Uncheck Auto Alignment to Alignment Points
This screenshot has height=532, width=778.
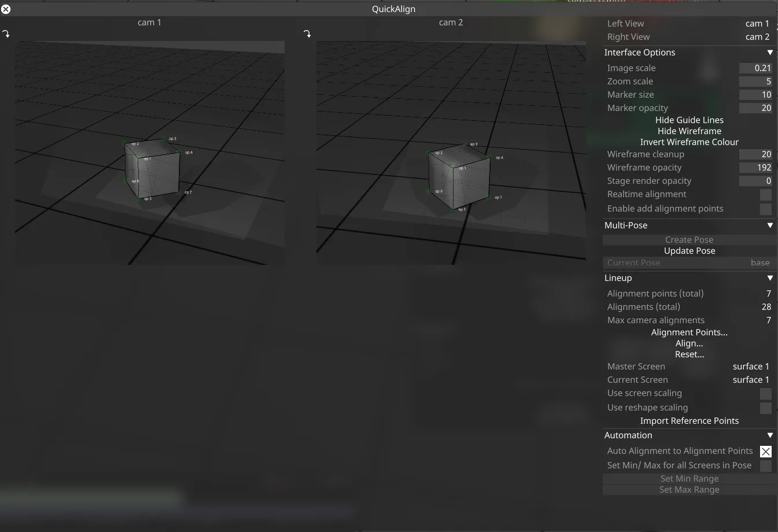[765, 451]
